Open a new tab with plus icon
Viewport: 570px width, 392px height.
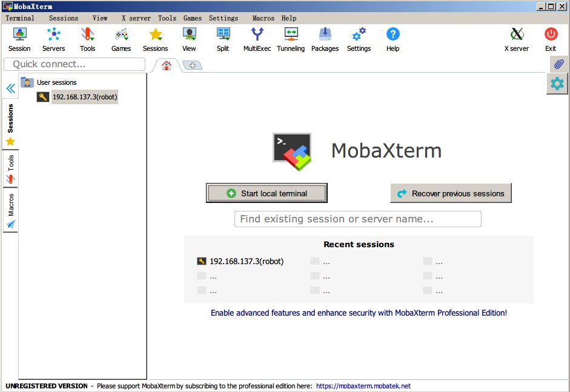192,65
